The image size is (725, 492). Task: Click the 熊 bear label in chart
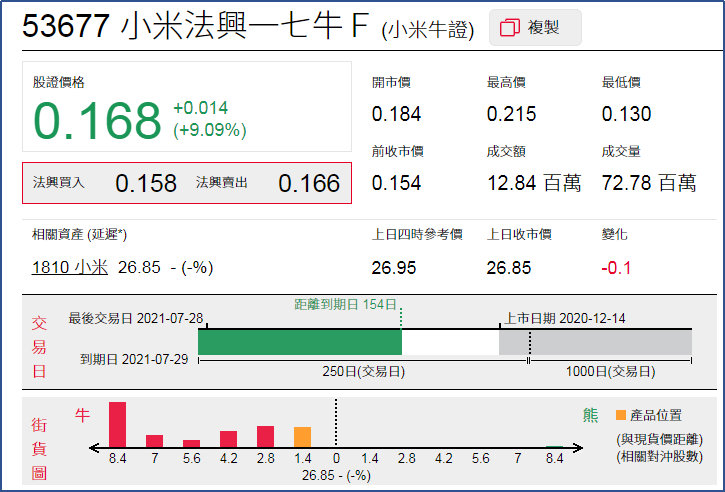tap(590, 415)
